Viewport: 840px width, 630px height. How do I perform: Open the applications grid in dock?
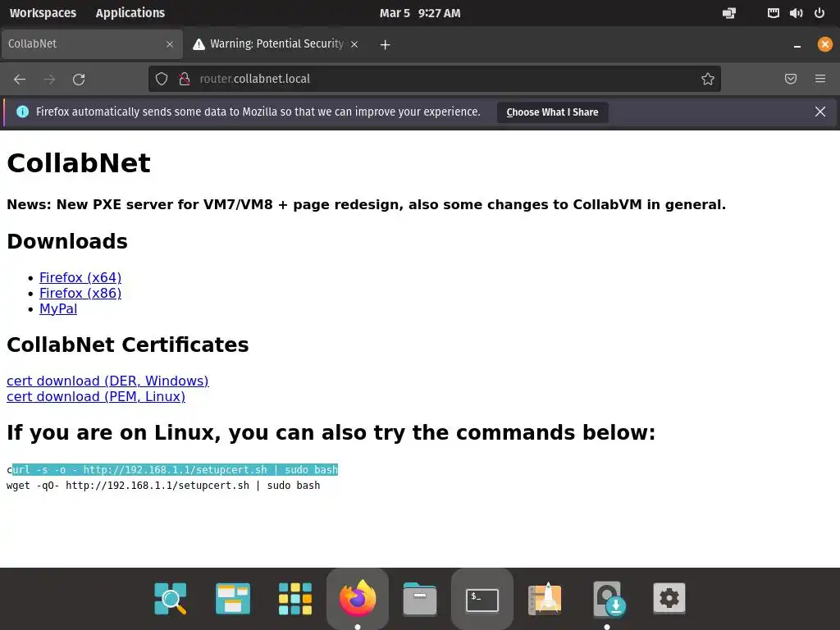coord(295,598)
